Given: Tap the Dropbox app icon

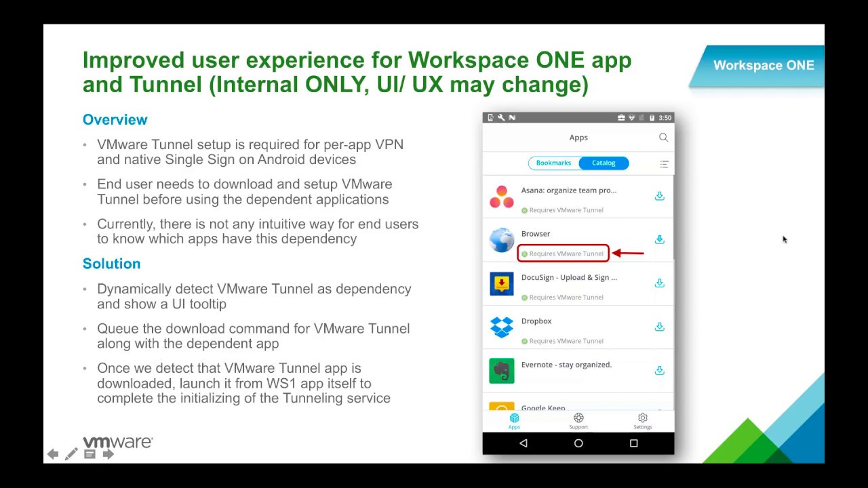Looking at the screenshot, I should click(x=502, y=327).
